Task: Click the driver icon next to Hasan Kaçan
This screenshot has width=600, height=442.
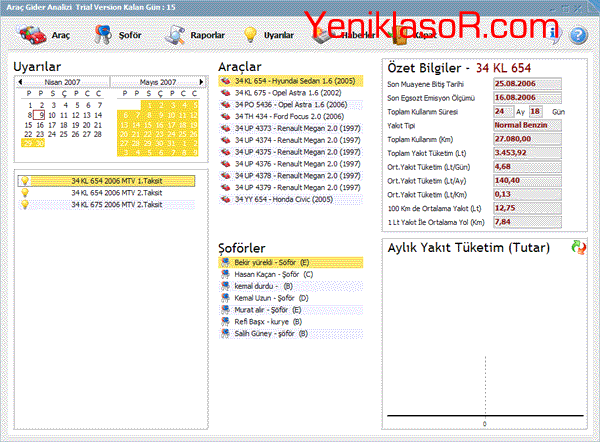Action: point(225,274)
